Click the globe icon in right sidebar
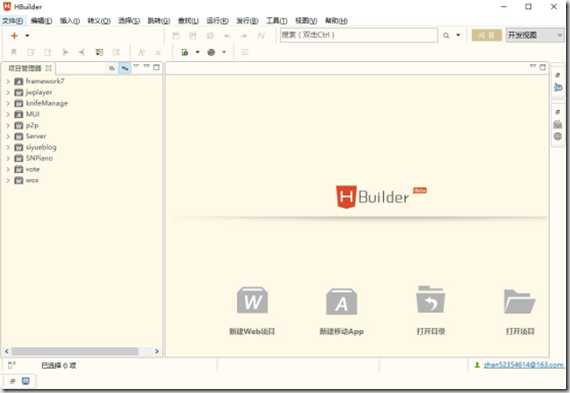 pos(558,136)
